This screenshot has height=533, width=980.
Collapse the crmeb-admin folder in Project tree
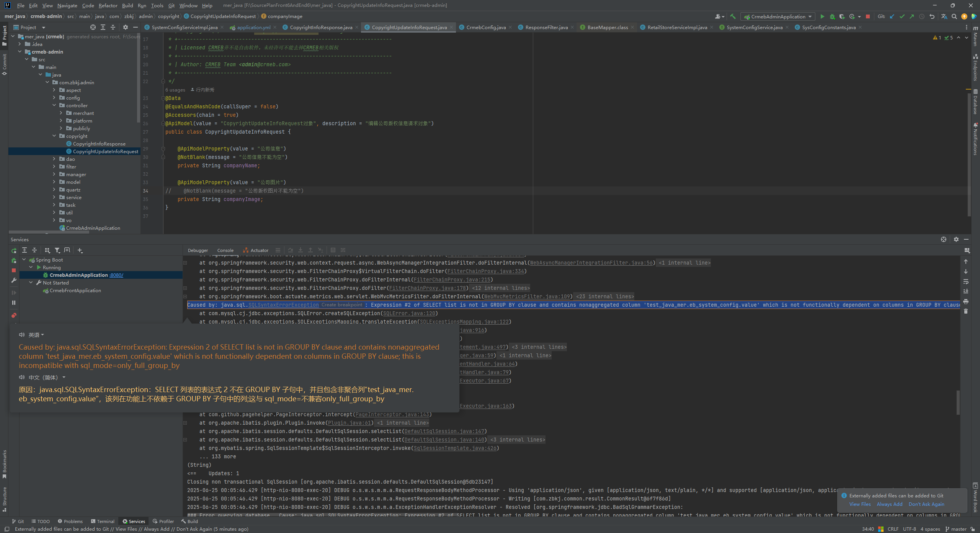click(20, 52)
